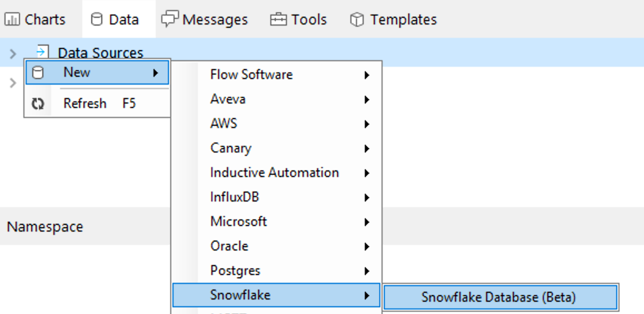Screen dimensions: 644x314
Task: Select Snowflake in the data source menu
Action: (x=276, y=295)
